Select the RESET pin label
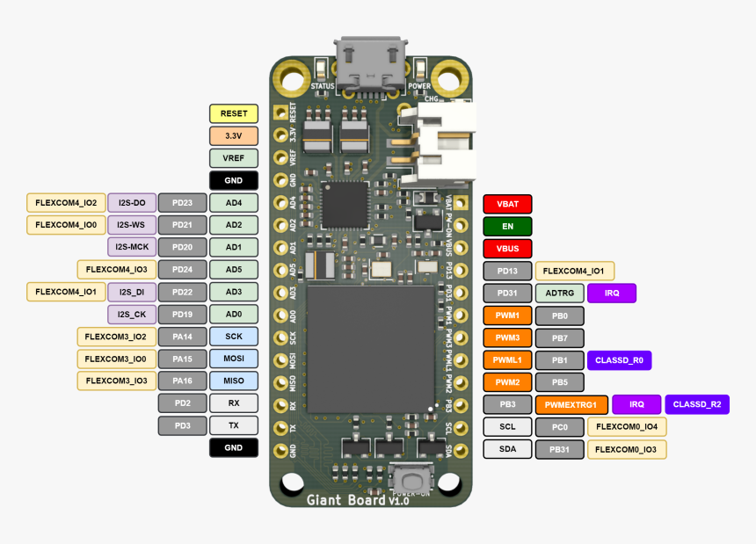Image resolution: width=756 pixels, height=544 pixels. click(x=233, y=113)
